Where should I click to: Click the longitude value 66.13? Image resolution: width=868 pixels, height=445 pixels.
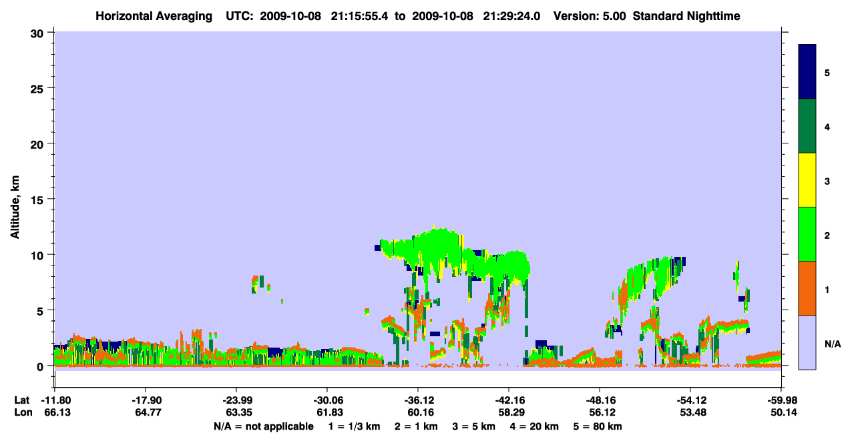pyautogui.click(x=57, y=413)
